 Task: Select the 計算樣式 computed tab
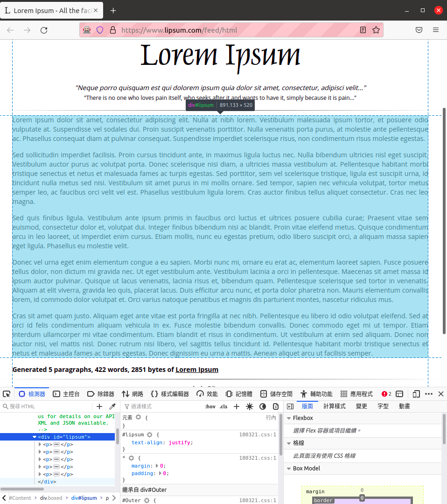coord(335,406)
